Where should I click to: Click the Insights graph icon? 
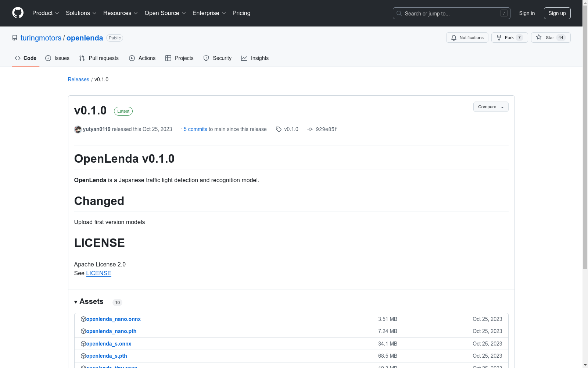[244, 58]
